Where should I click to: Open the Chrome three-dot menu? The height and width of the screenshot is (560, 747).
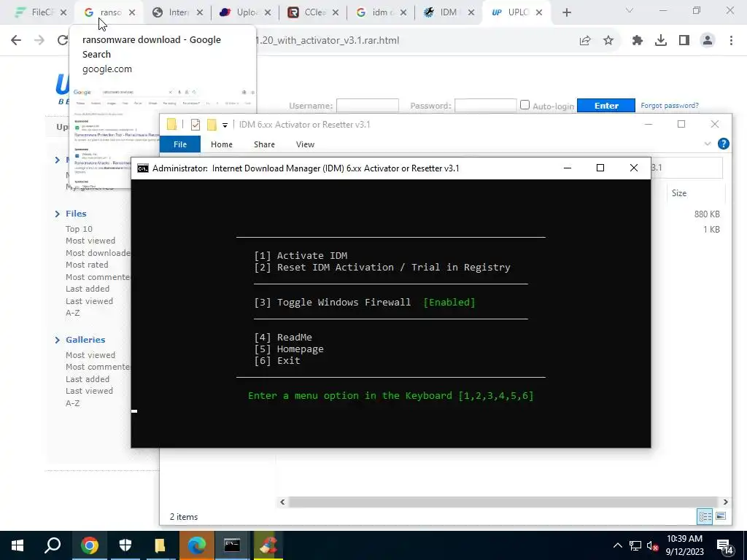click(731, 41)
